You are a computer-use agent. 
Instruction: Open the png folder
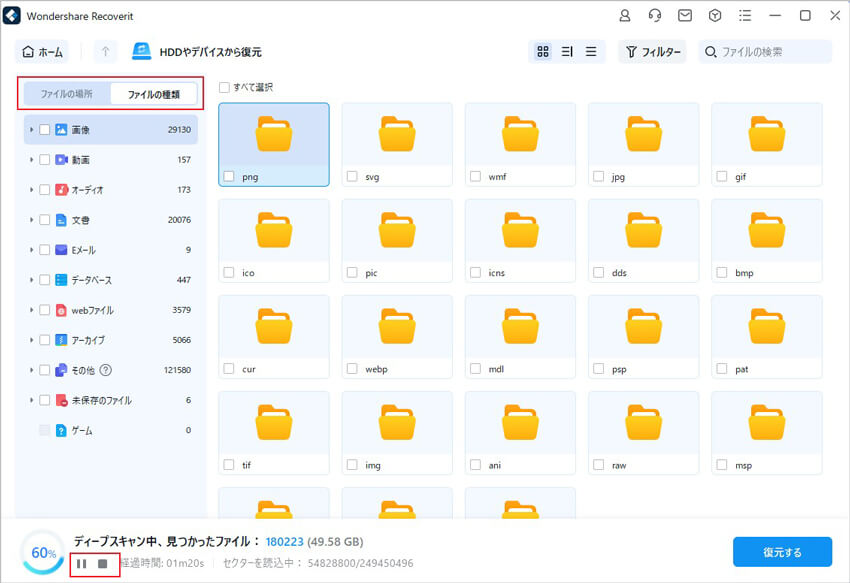click(274, 144)
